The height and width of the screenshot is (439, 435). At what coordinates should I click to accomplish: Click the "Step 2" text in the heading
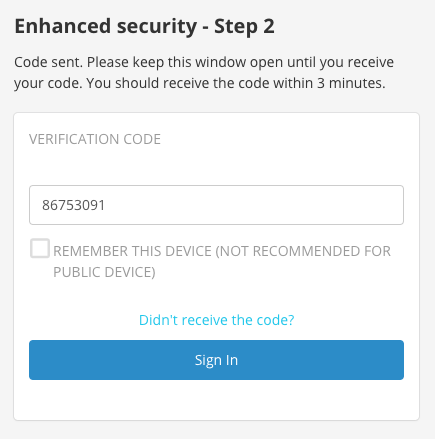coord(244,27)
